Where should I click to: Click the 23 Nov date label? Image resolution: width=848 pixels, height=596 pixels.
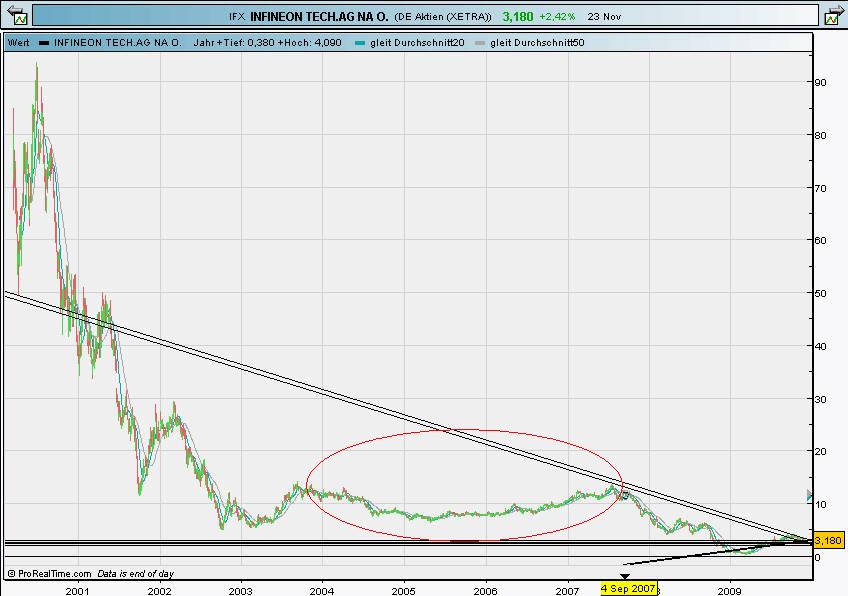[x=604, y=17]
